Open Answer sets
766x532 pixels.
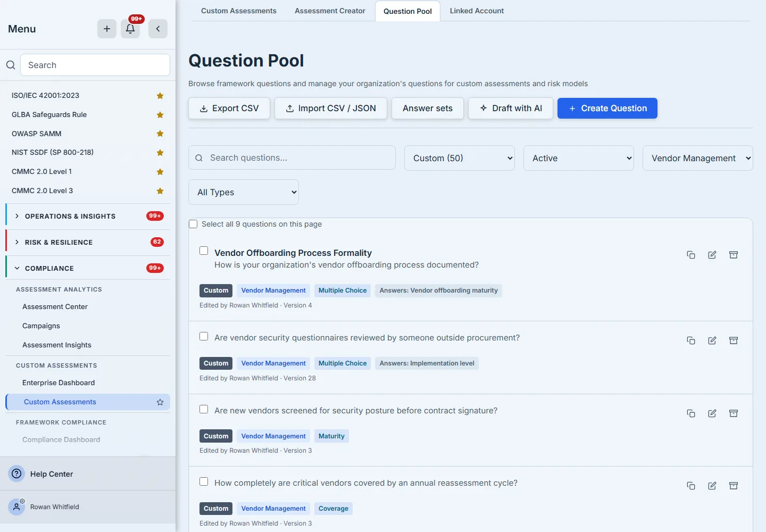(428, 108)
